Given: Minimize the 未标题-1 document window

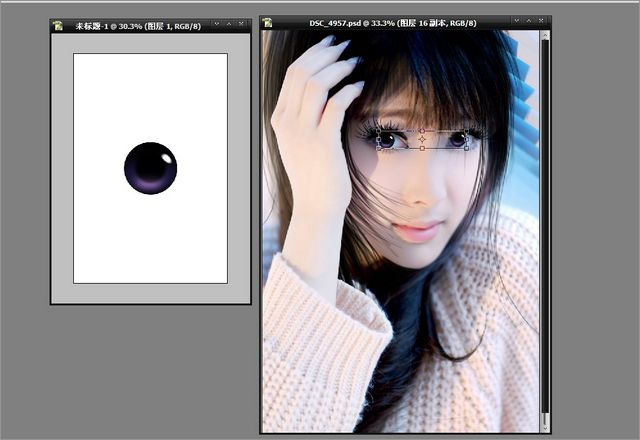Looking at the screenshot, I should click(217, 24).
